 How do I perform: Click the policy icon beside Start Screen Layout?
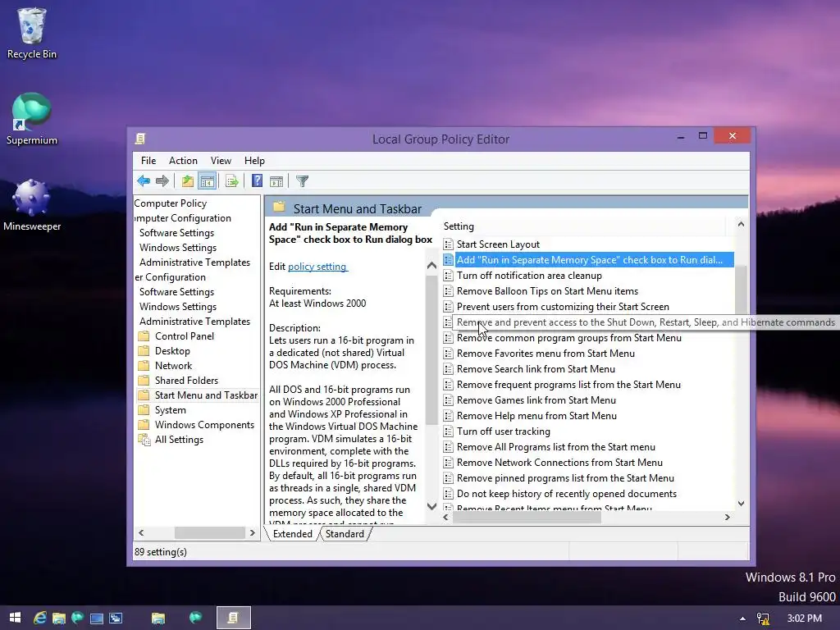tap(449, 244)
